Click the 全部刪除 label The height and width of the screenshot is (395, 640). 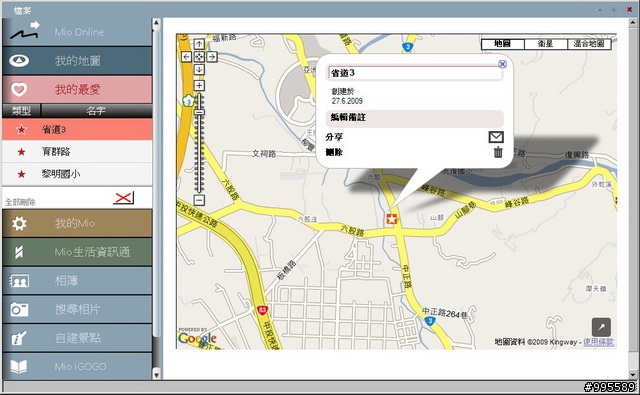point(20,202)
